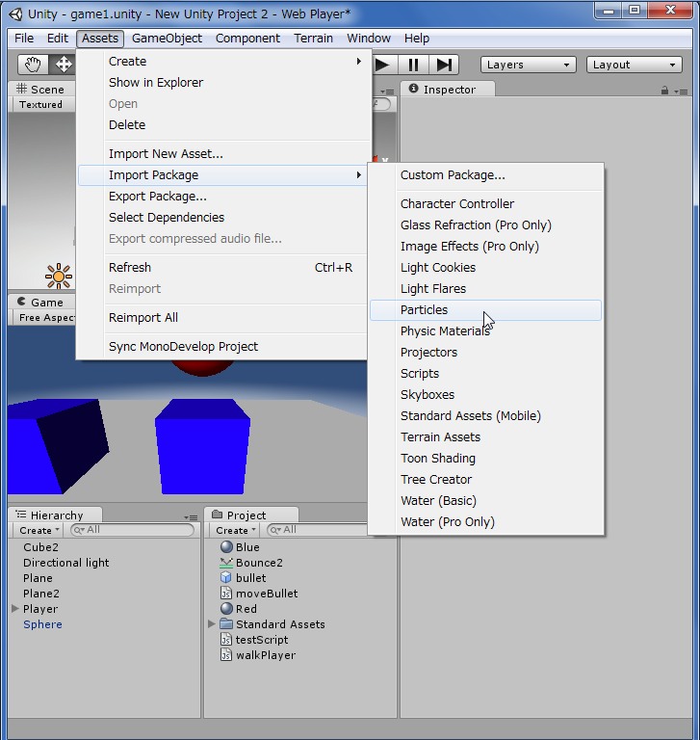Select Cube2 in the Hierarchy
This screenshot has height=740, width=700.
[x=40, y=547]
